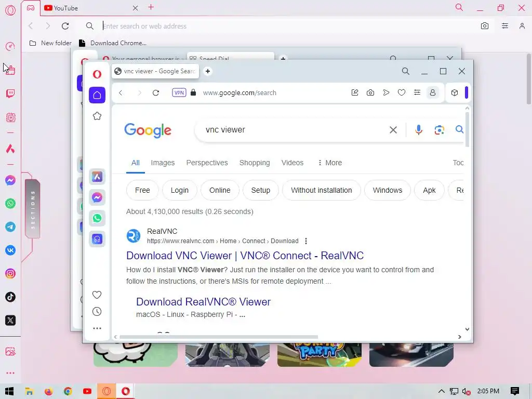This screenshot has height=399, width=532.
Task: Click the Free filter chip
Action: click(x=142, y=190)
